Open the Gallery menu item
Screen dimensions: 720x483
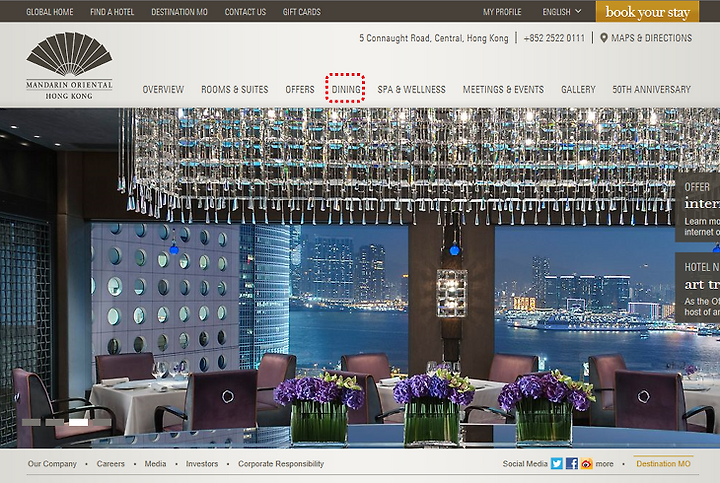coord(578,89)
